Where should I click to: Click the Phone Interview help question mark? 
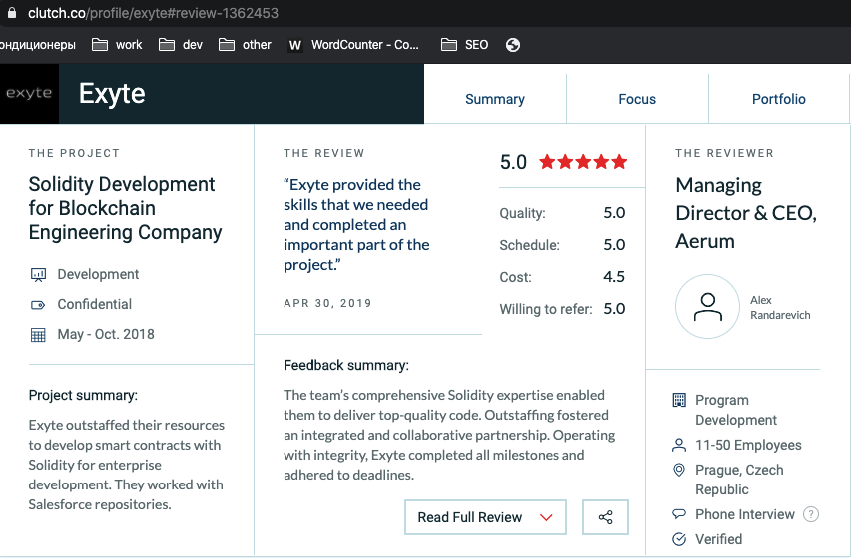[811, 514]
